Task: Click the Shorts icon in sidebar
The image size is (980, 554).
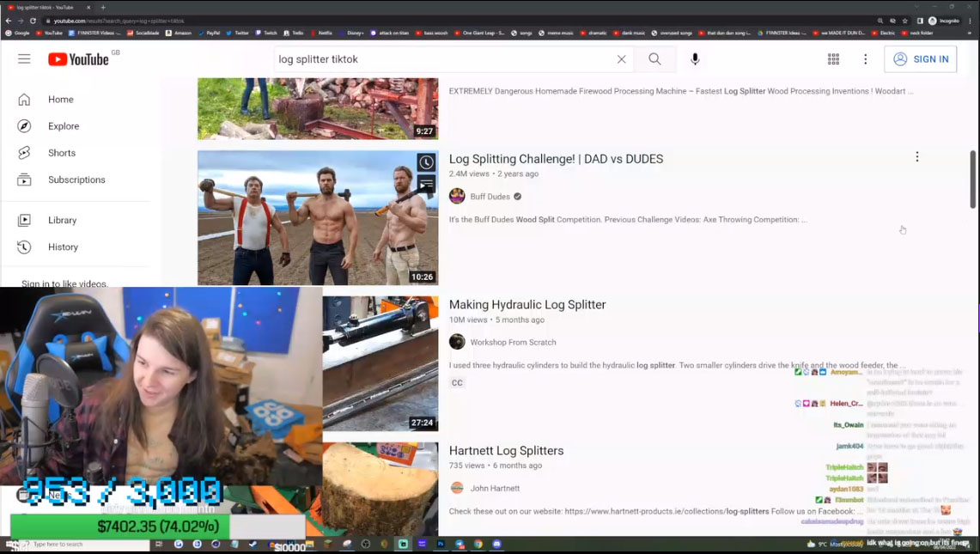Action: pyautogui.click(x=24, y=153)
